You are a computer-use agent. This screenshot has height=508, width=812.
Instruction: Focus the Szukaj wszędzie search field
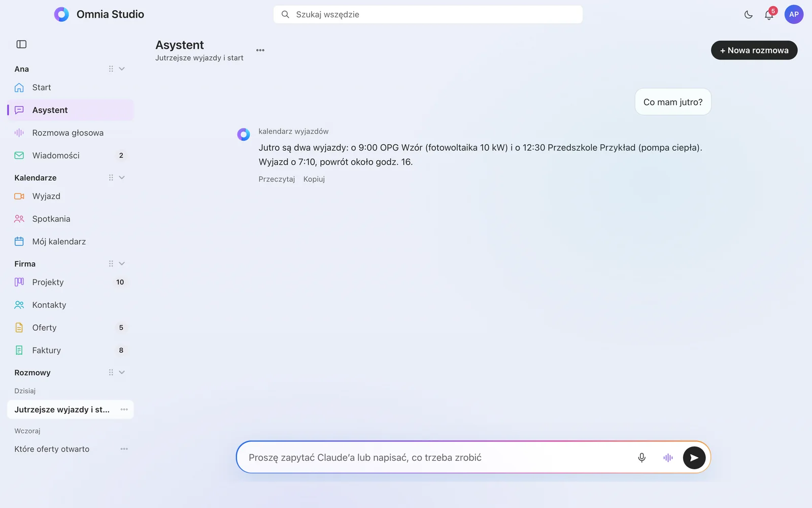[x=428, y=14]
